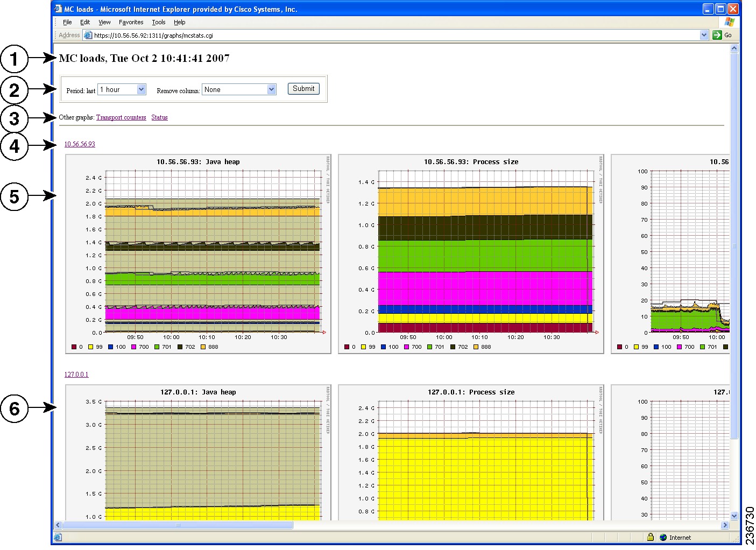
Task: Open the Edit menu
Action: (85, 22)
